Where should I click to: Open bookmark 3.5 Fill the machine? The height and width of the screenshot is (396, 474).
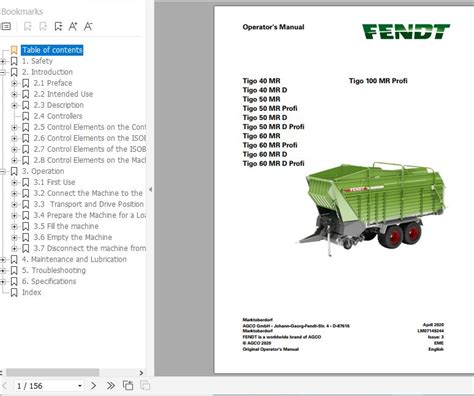66,226
